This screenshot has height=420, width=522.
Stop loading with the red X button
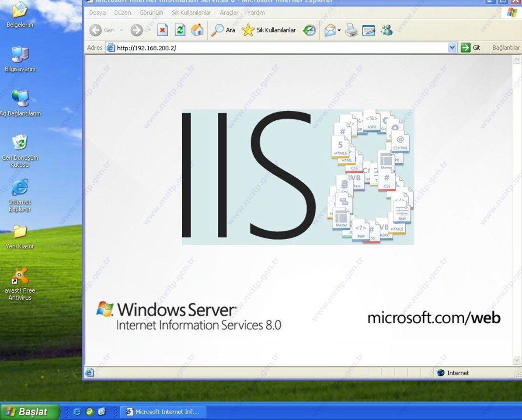click(163, 30)
